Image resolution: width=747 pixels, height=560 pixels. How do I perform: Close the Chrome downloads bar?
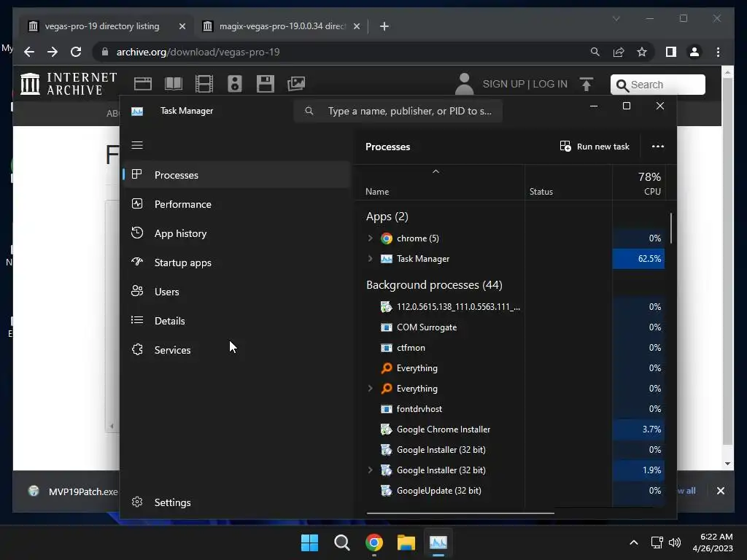(721, 491)
